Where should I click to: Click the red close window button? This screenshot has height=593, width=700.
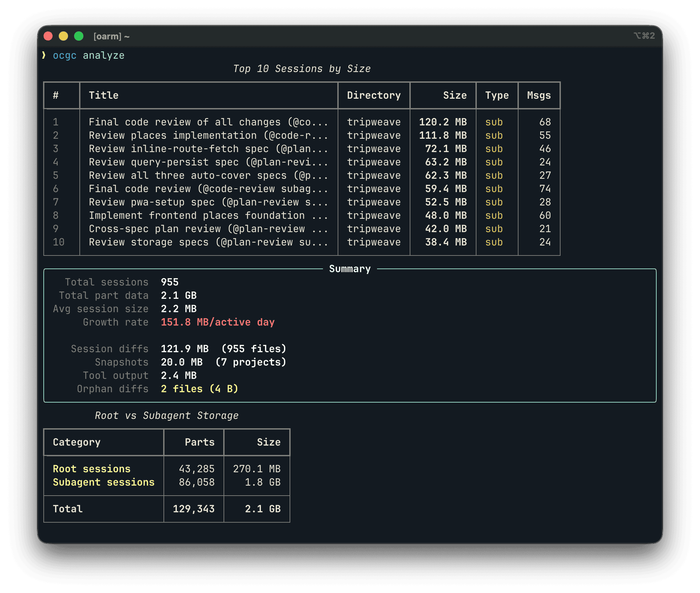(x=48, y=36)
